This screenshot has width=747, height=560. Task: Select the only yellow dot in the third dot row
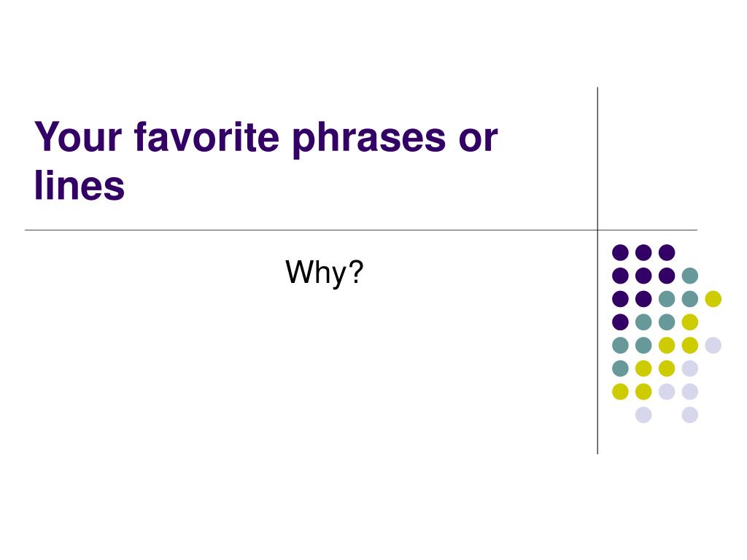713,299
